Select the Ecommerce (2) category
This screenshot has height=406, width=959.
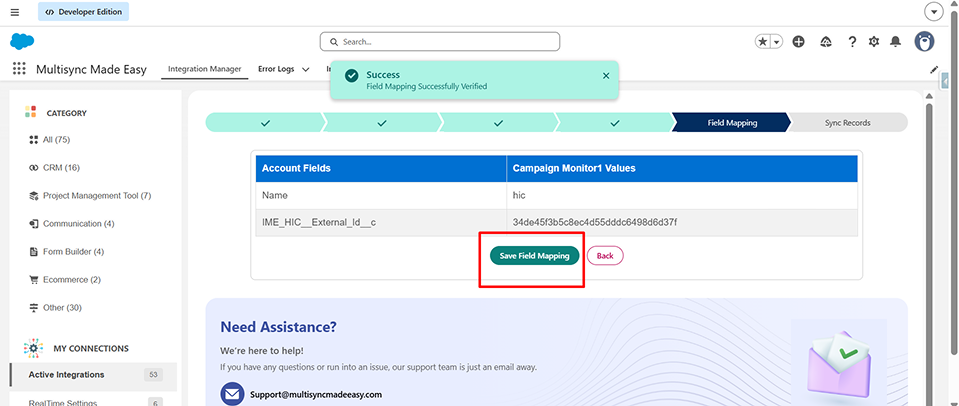tap(72, 279)
